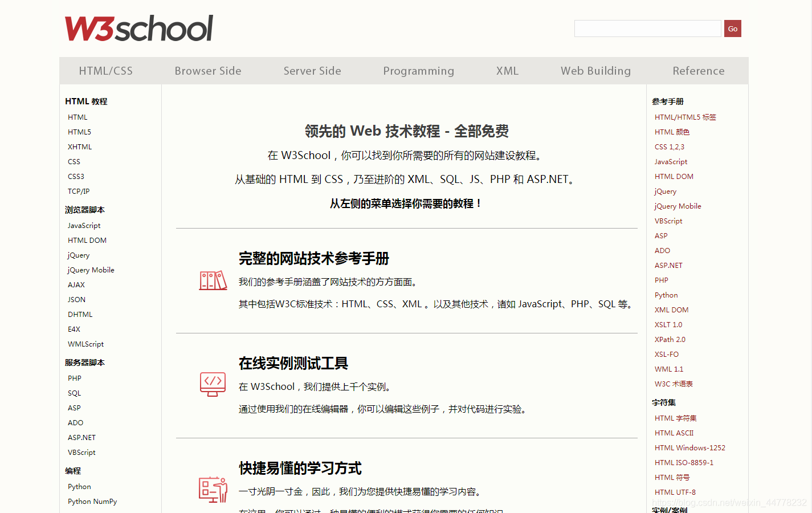Image resolution: width=812 pixels, height=513 pixels.
Task: Open the HTML/CSS navigation tab
Action: pos(106,71)
